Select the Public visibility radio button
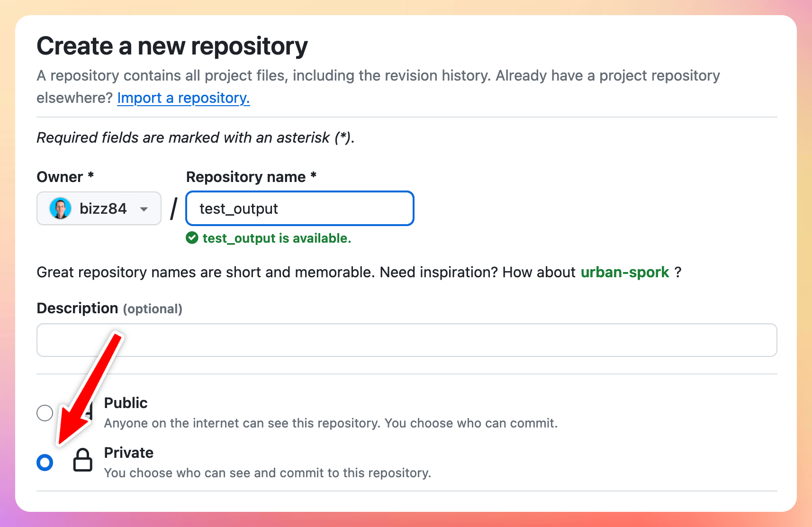 pos(45,413)
